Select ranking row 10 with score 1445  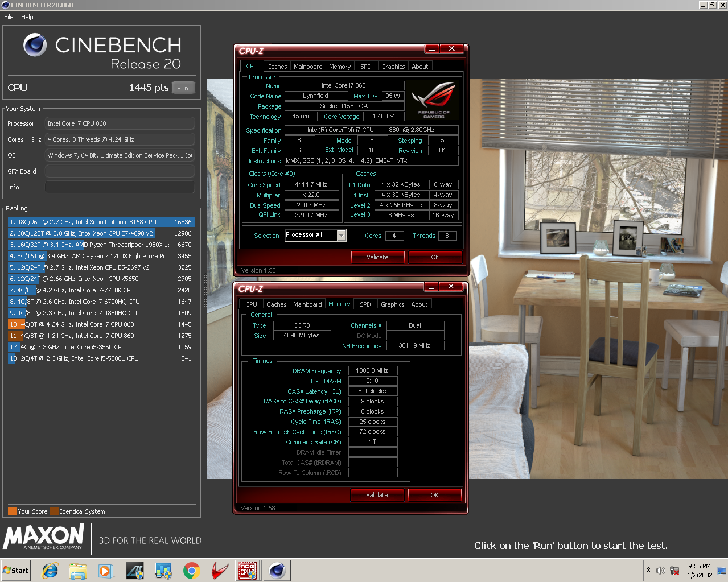tap(101, 324)
